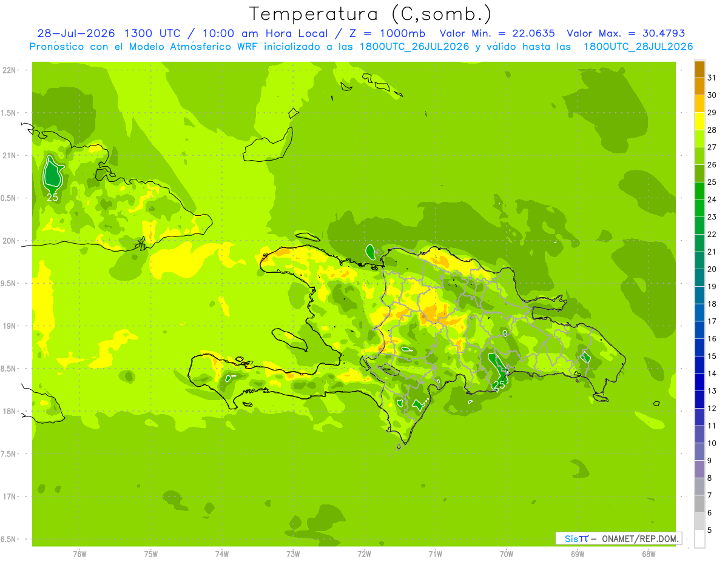
Task: Click the "6" value on color scale
Action: point(710,512)
